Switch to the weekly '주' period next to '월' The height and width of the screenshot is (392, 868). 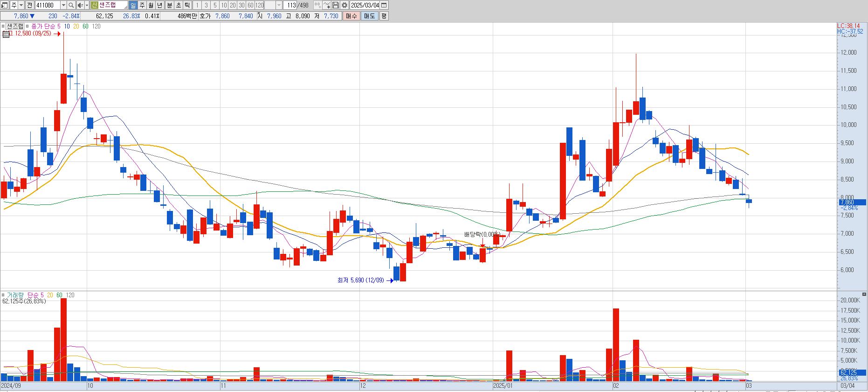coord(142,5)
